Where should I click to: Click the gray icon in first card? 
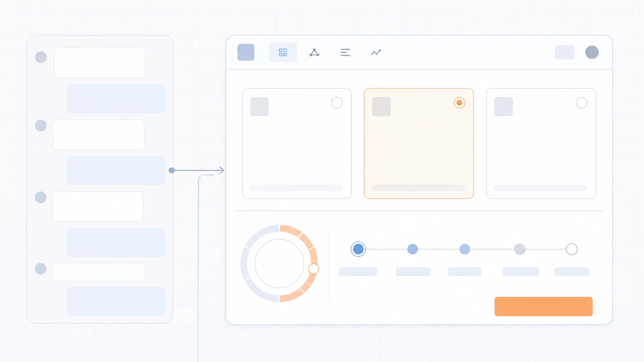pyautogui.click(x=259, y=107)
